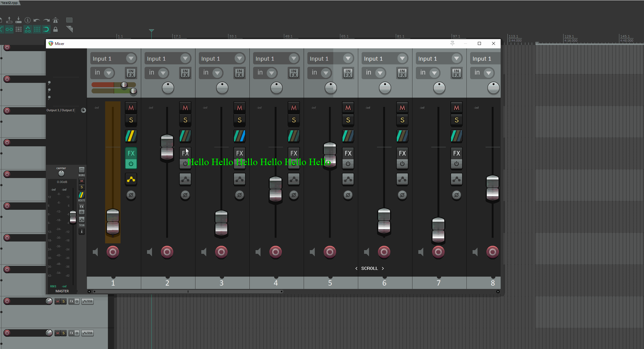Toggle the magnet snap icon

(46, 29)
